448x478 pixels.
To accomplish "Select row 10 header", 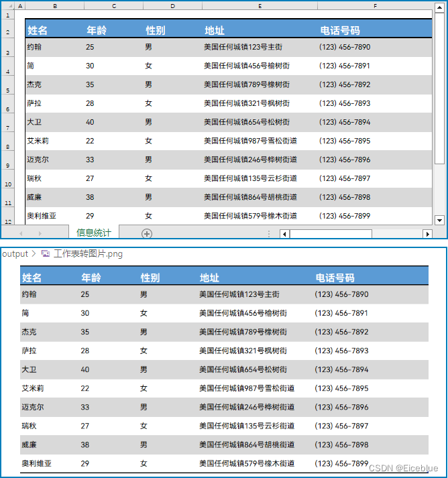I will [7, 179].
